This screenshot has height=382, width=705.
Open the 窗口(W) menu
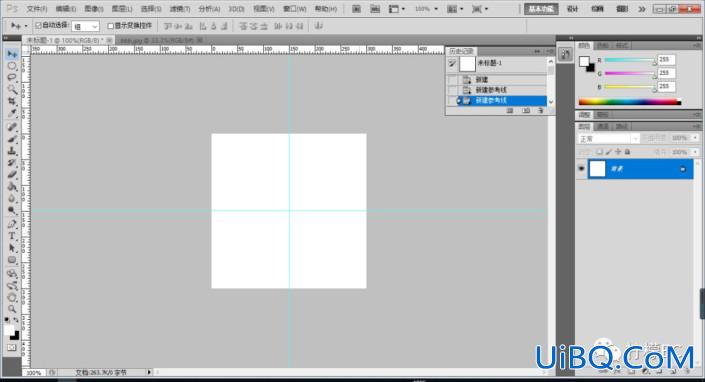(x=294, y=9)
